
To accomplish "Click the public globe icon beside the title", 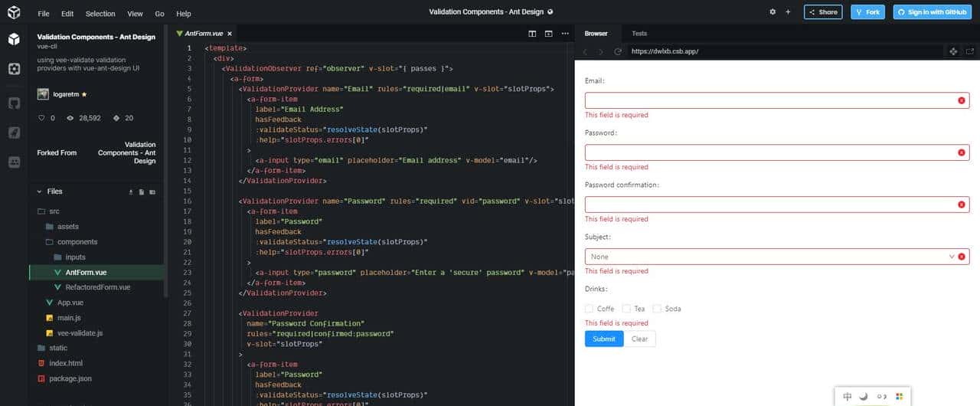I will pos(550,12).
